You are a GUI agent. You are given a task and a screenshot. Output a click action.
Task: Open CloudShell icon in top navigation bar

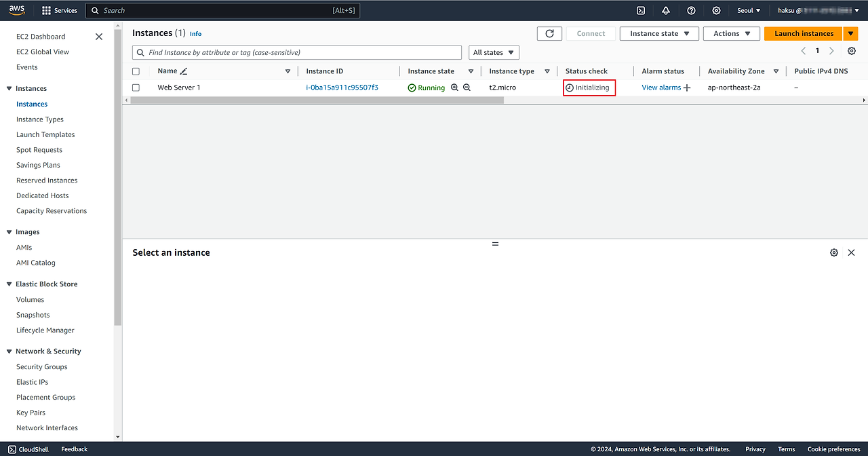(640, 10)
